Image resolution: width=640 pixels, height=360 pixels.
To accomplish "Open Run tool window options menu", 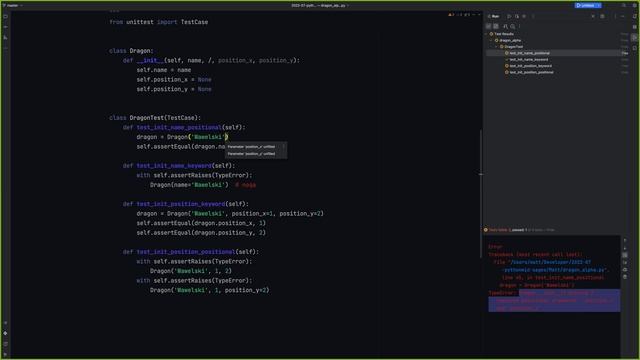I will 615,16.
